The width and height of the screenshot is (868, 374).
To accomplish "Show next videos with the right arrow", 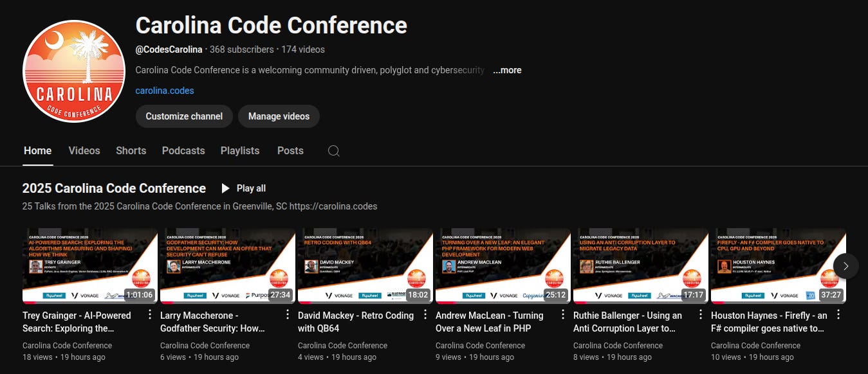I will (846, 265).
